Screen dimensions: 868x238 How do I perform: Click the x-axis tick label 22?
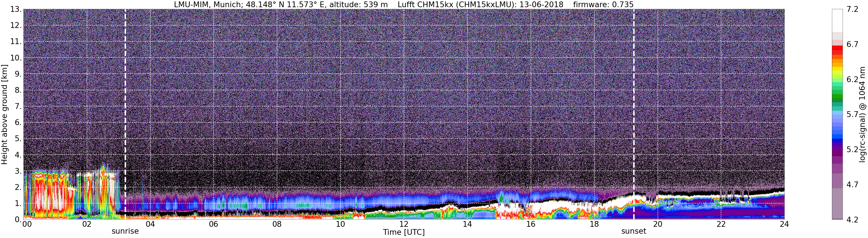(721, 224)
